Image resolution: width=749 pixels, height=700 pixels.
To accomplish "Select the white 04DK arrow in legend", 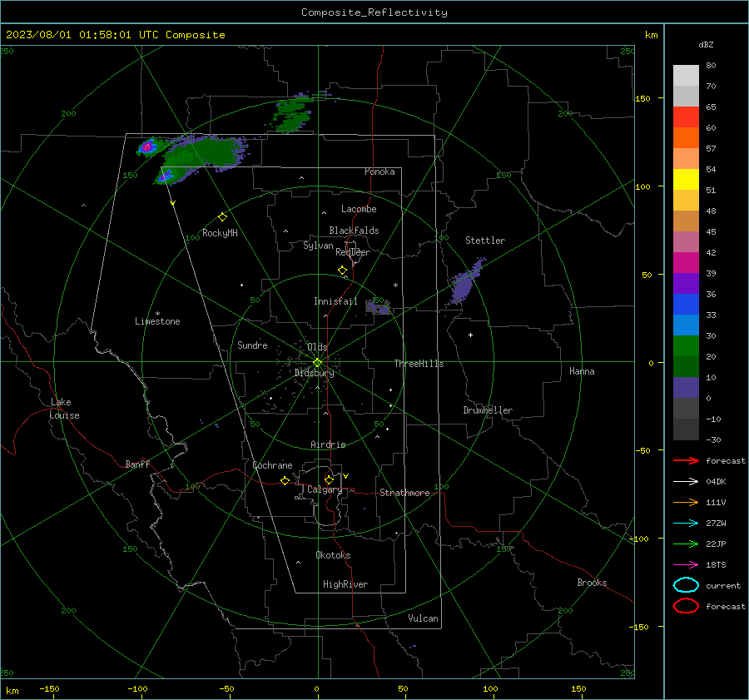I will [x=686, y=482].
